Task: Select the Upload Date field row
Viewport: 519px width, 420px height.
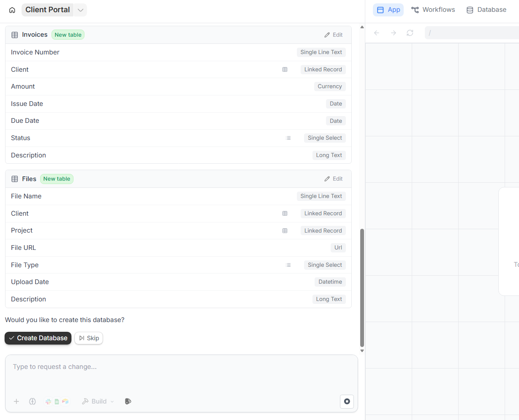Action: (x=178, y=282)
